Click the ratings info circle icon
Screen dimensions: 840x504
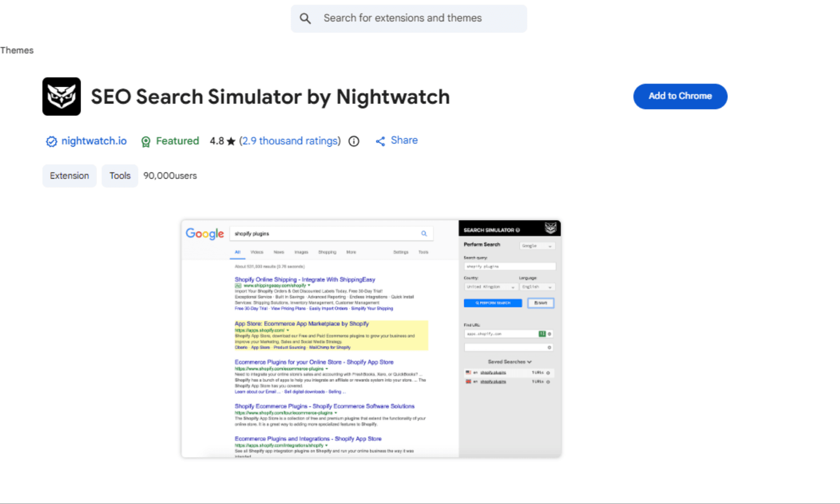[x=354, y=141]
